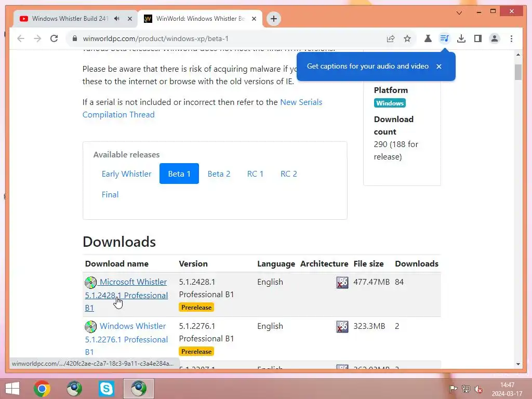Select the 477.47MB file size cell
Viewport: 532px width, 399px height.
[371, 282]
